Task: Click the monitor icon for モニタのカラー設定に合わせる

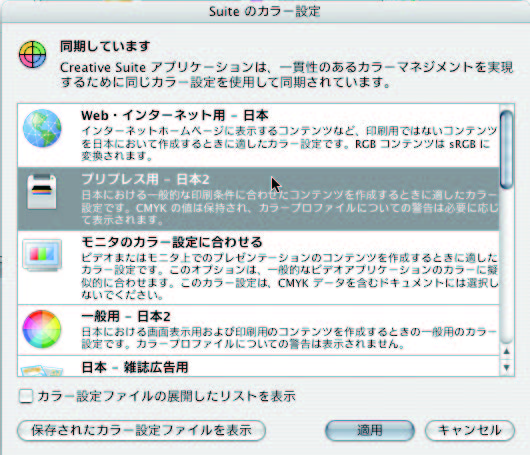Action: pyautogui.click(x=42, y=256)
